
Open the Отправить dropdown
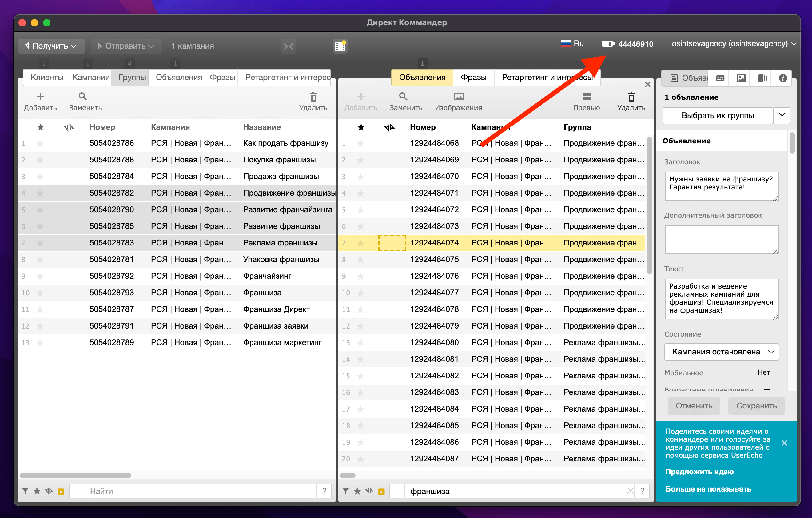point(126,46)
